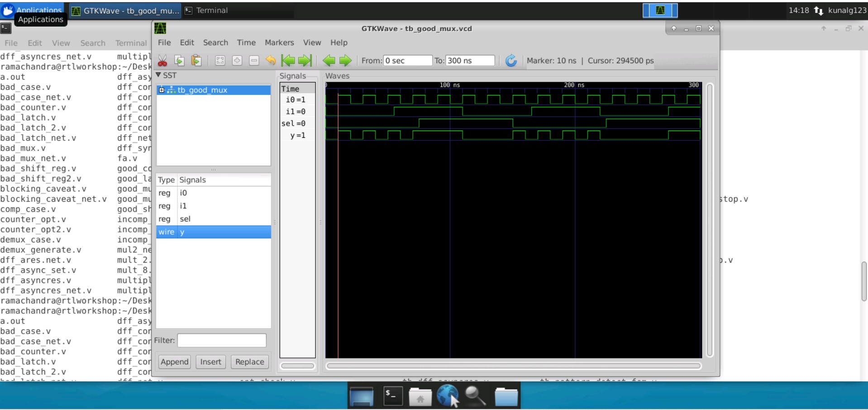Select the Cut Traces tool
This screenshot has width=868, height=410.
[x=162, y=60]
